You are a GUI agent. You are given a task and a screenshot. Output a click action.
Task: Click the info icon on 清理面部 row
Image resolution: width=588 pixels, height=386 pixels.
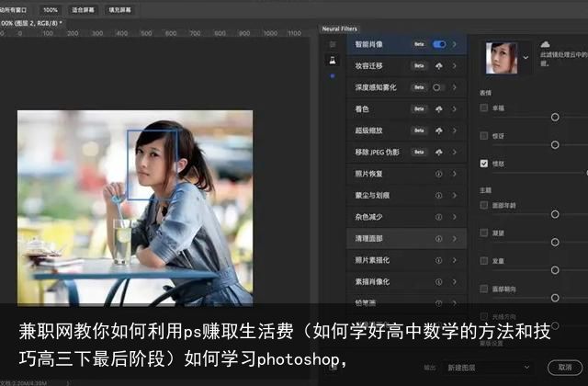[438, 239]
